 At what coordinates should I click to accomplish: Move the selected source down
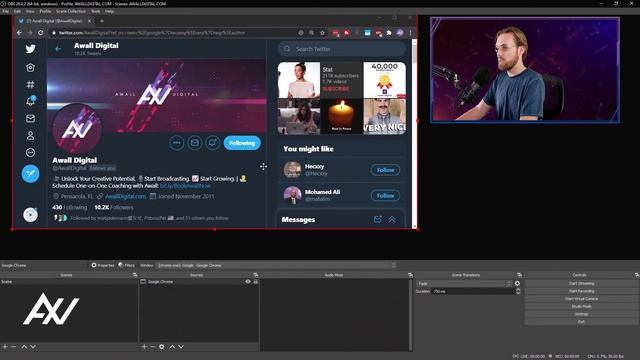[x=181, y=347]
